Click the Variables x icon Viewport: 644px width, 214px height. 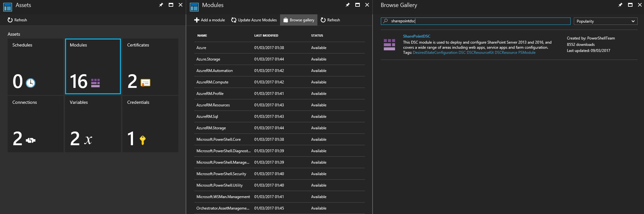point(88,139)
